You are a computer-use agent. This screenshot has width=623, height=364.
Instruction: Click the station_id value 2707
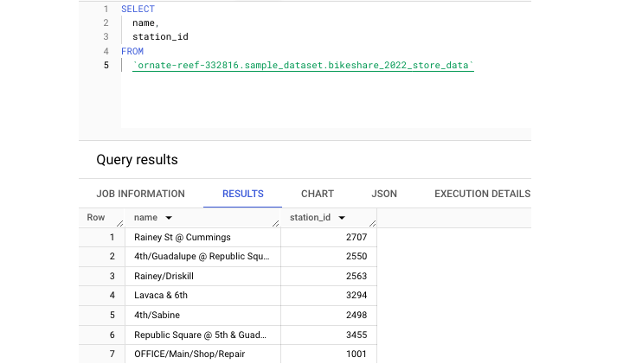(355, 237)
